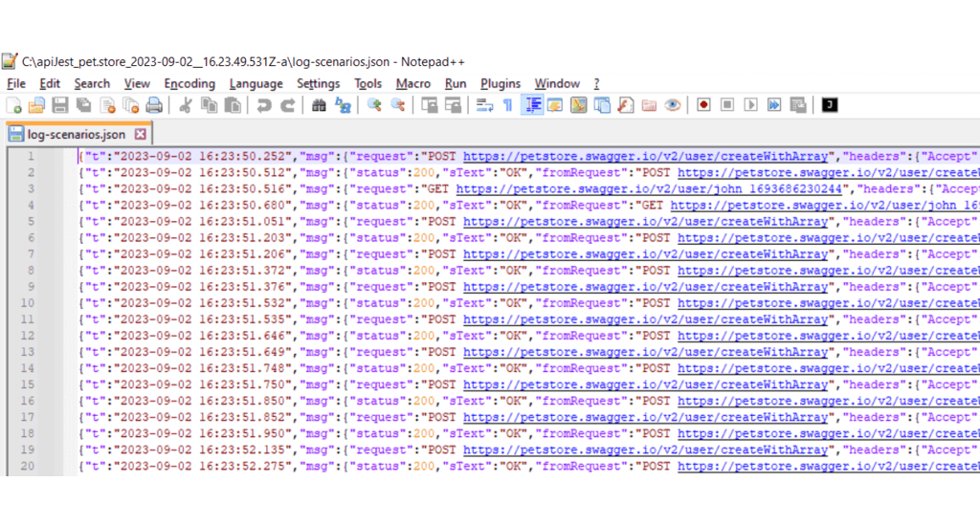
Task: Open the Document Map icon
Action: (579, 105)
